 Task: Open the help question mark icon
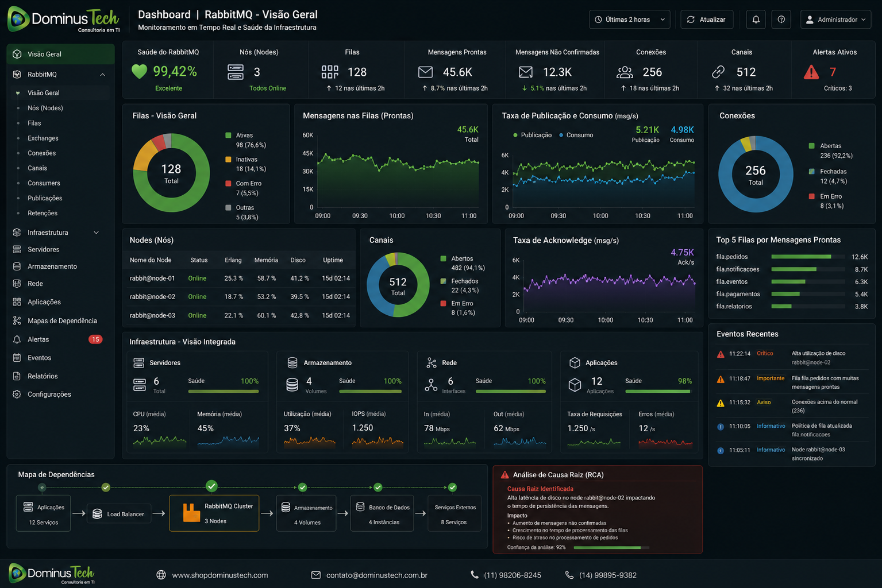[781, 20]
